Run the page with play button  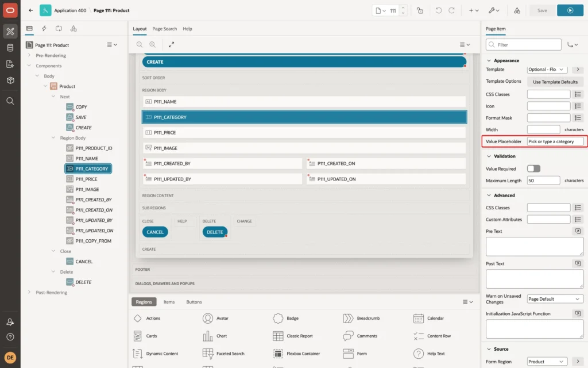point(570,10)
